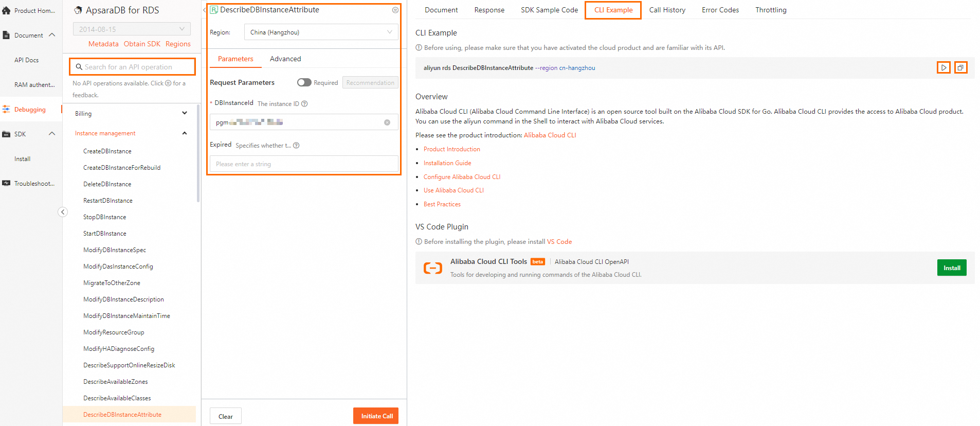980x426 pixels.
Task: Open the Error Codes tab
Action: (x=720, y=10)
